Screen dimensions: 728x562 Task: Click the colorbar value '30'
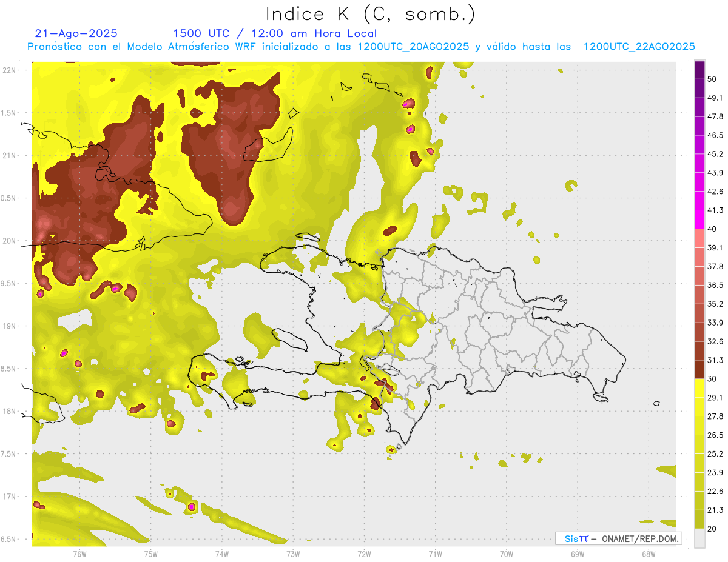pyautogui.click(x=713, y=379)
